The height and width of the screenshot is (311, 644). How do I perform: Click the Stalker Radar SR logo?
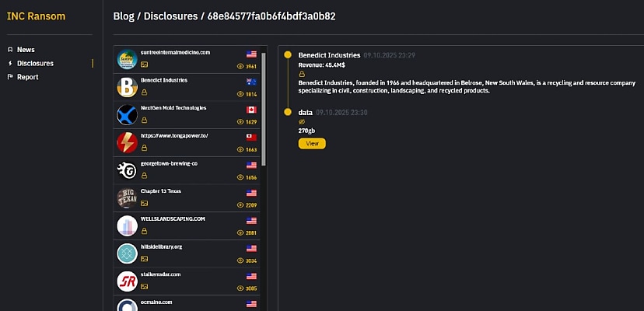coord(128,281)
